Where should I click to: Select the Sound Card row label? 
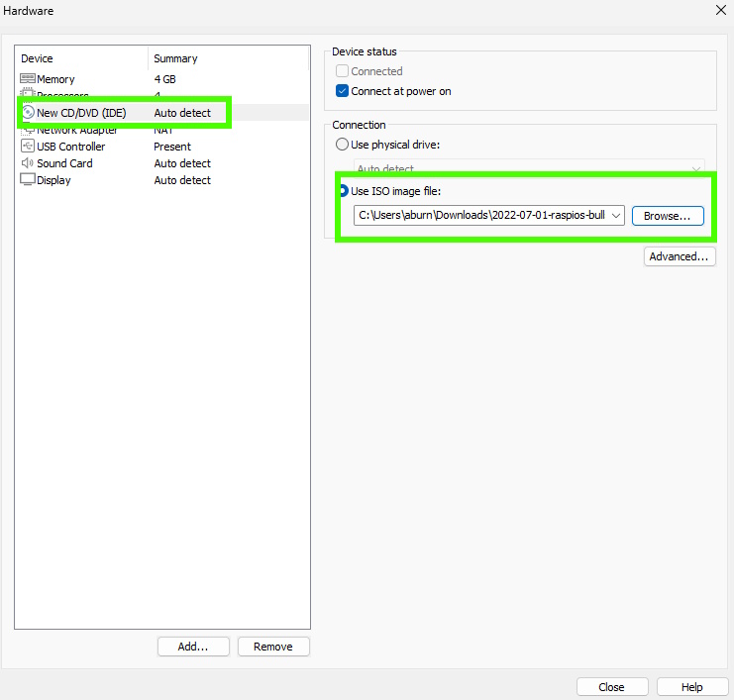click(64, 163)
